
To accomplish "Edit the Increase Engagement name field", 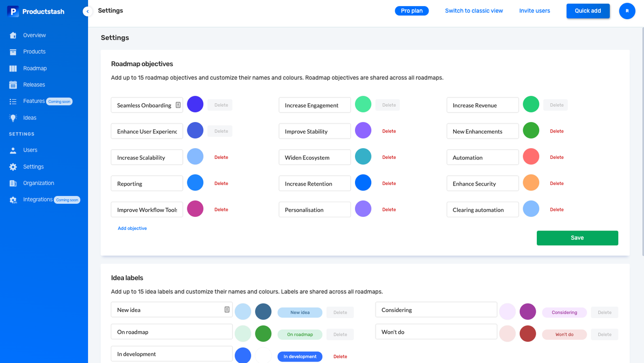I will (315, 105).
